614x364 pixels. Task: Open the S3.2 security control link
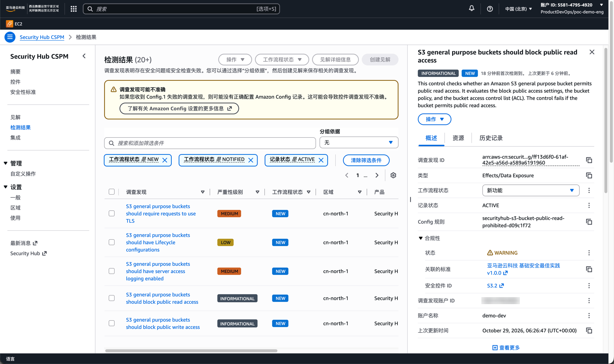[x=495, y=286]
